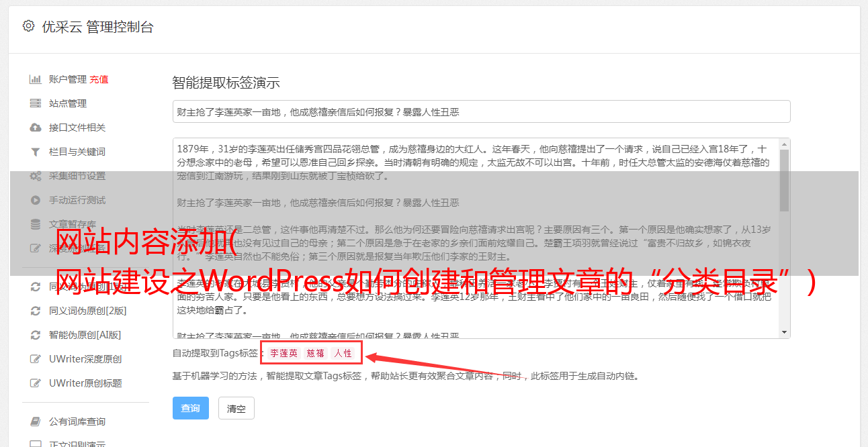Viewport: 868px width, 447px height.
Task: Click the 优采云 管理控制台 title
Action: (x=97, y=27)
